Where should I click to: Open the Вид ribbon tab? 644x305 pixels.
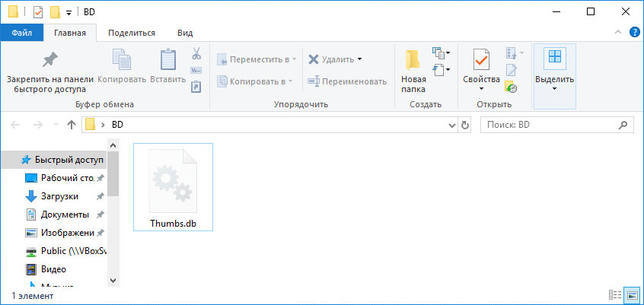click(x=185, y=33)
